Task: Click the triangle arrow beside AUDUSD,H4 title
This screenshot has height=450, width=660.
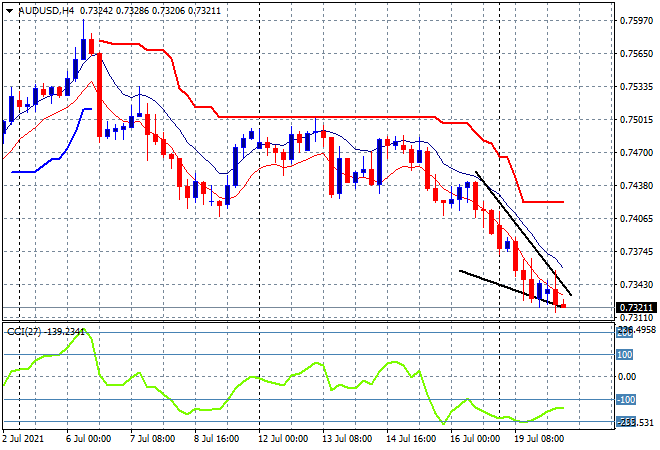Action: pos(9,11)
